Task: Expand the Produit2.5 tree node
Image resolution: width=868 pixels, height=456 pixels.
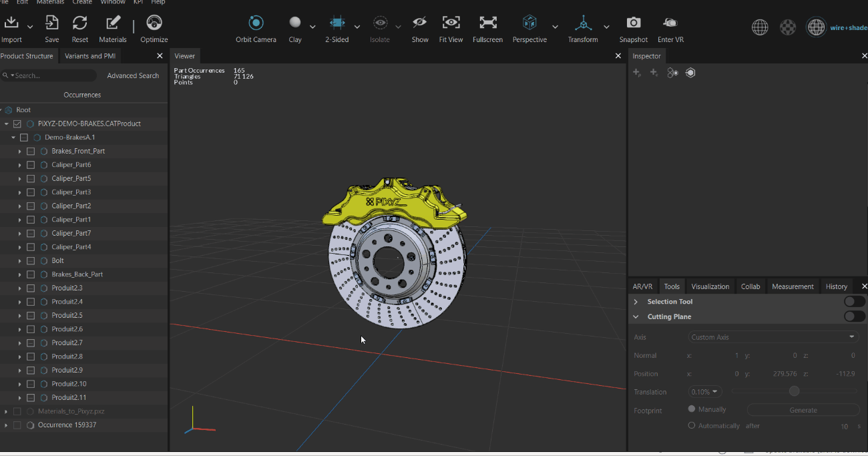Action: [19, 315]
